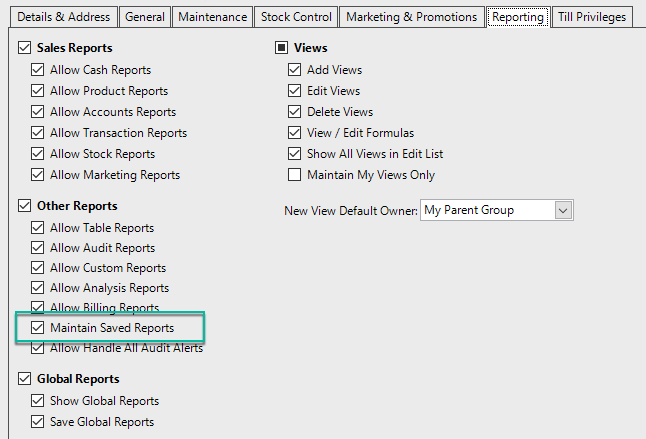Toggle the Other Reports group checkbox
This screenshot has width=646, height=439.
25,207
